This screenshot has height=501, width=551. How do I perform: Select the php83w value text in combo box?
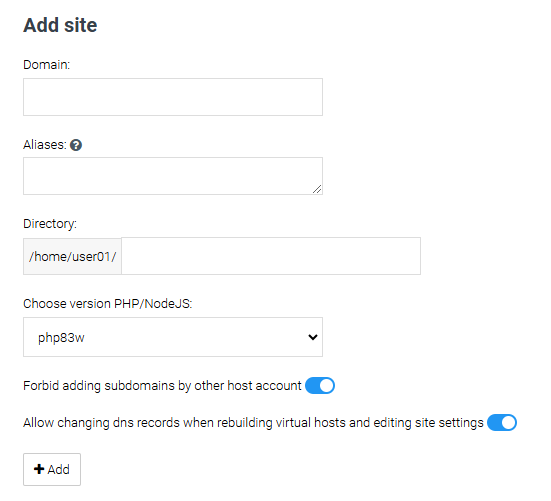point(61,338)
